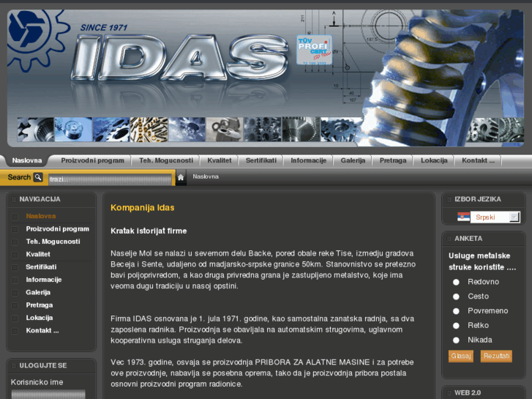Viewport: 532px width, 399px height.
Task: Click Galerija in sidebar navigation
Action: [x=38, y=292]
